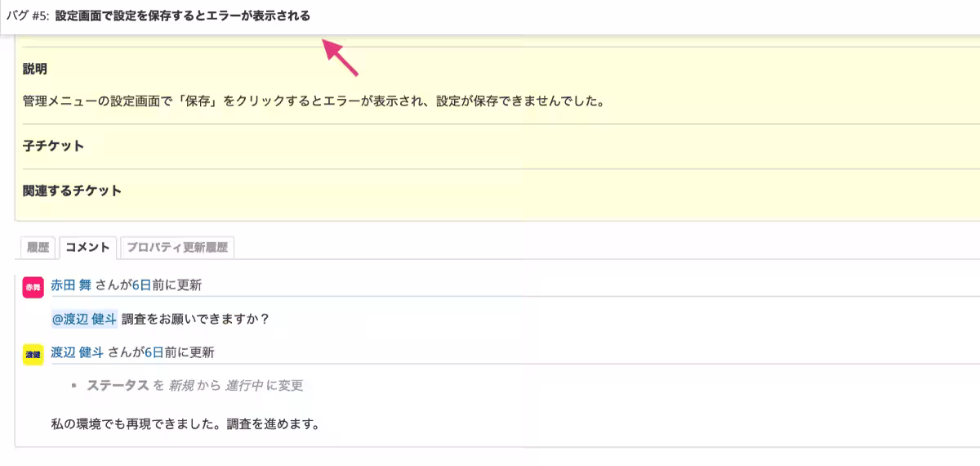The height and width of the screenshot is (466, 980).
Task: Open 赤田 舞's user profile link
Action: click(x=71, y=285)
